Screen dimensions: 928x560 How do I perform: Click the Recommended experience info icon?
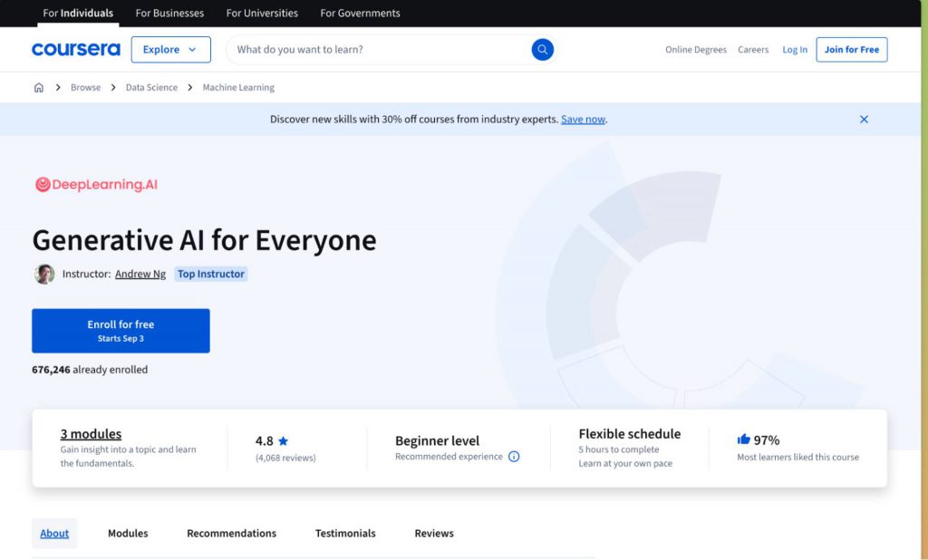tap(514, 457)
